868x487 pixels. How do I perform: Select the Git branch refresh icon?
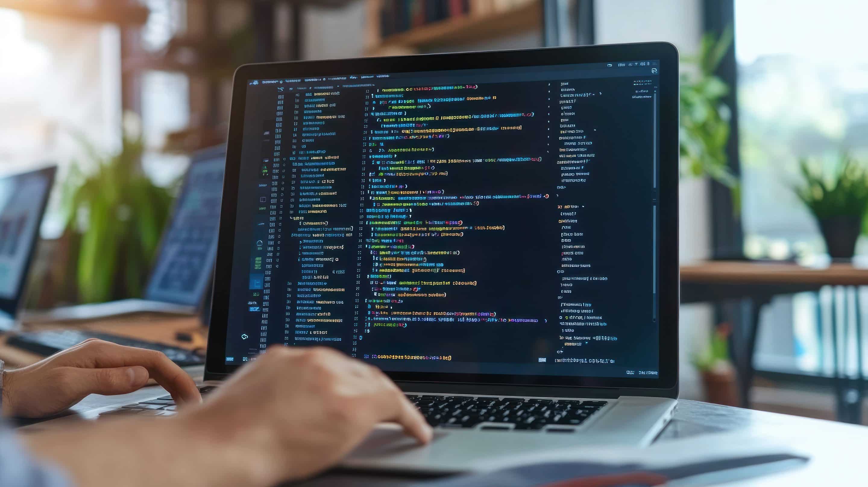click(244, 336)
